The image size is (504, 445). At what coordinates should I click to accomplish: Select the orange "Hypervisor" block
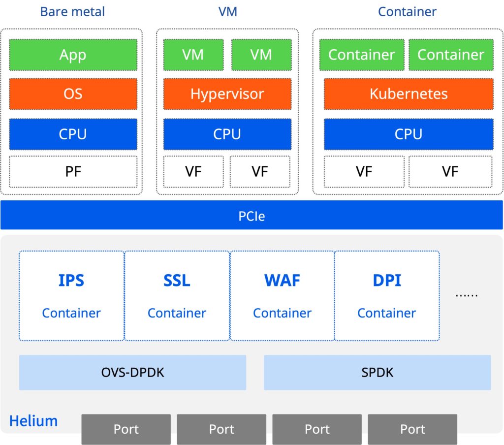[227, 94]
